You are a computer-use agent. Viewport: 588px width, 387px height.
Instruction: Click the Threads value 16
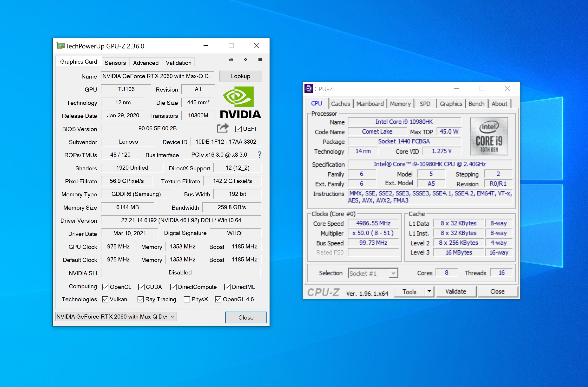click(x=501, y=273)
